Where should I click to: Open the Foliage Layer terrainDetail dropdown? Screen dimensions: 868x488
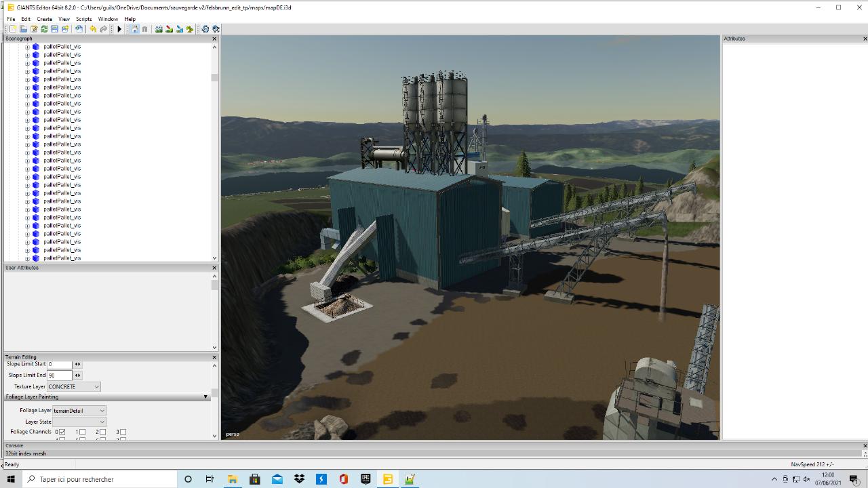(x=79, y=411)
